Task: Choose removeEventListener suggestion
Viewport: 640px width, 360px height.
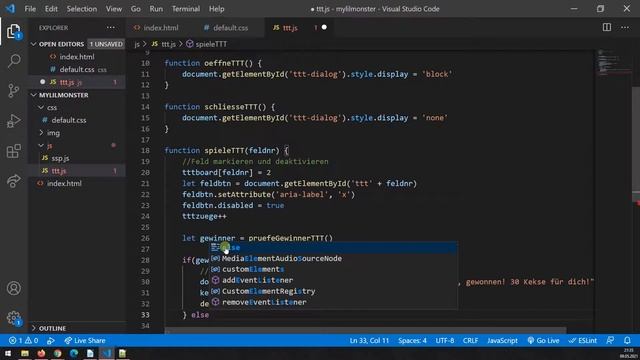Action: tap(333, 302)
